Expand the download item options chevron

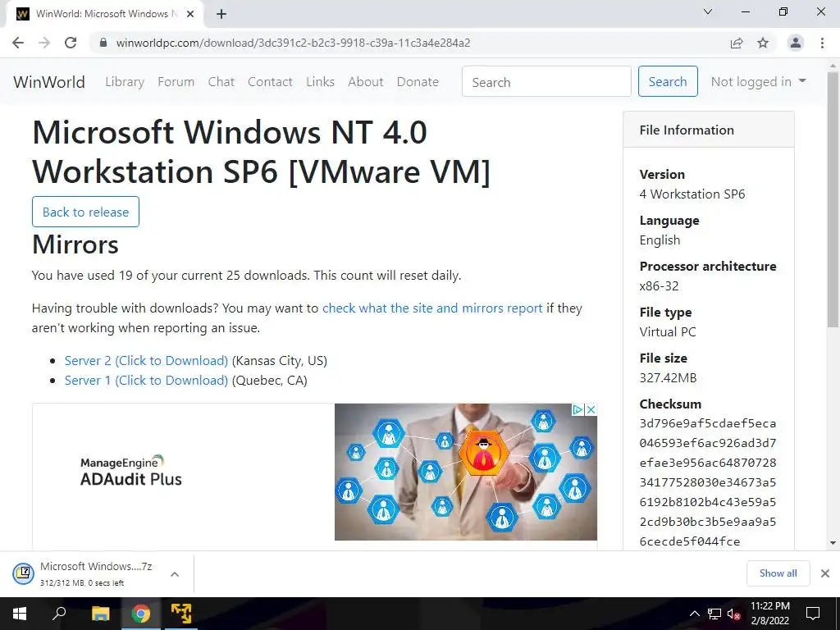(175, 573)
